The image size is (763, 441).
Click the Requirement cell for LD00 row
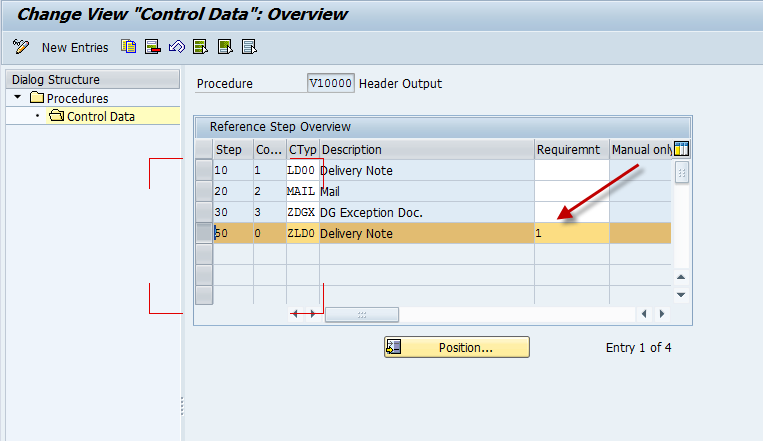click(x=572, y=170)
